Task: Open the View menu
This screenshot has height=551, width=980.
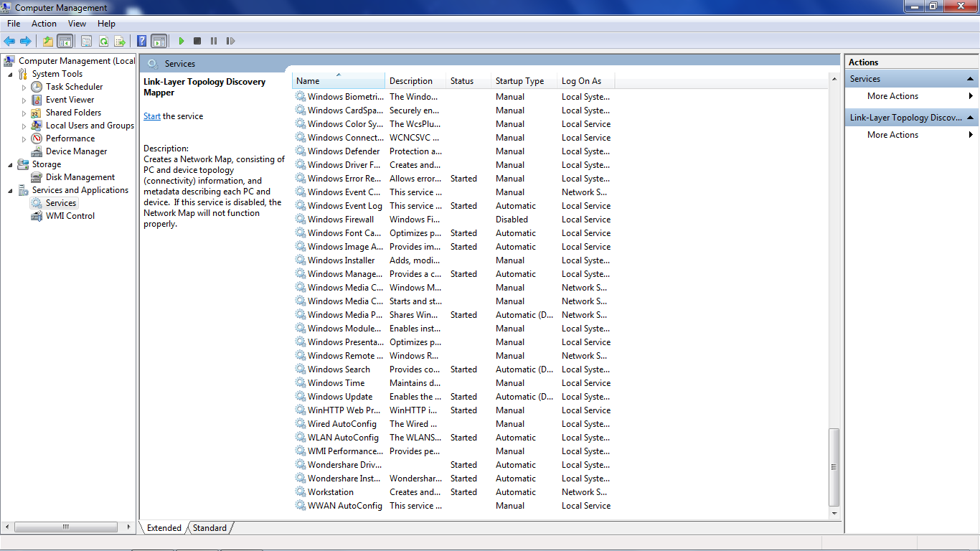Action: tap(77, 24)
